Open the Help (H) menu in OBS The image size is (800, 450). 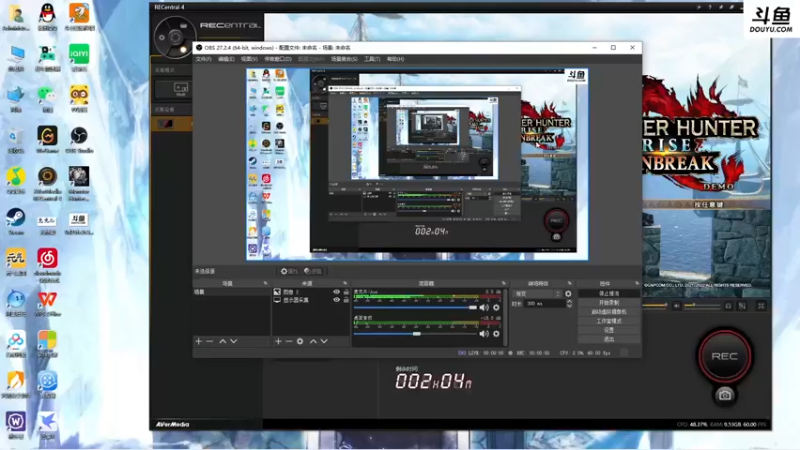pos(395,59)
